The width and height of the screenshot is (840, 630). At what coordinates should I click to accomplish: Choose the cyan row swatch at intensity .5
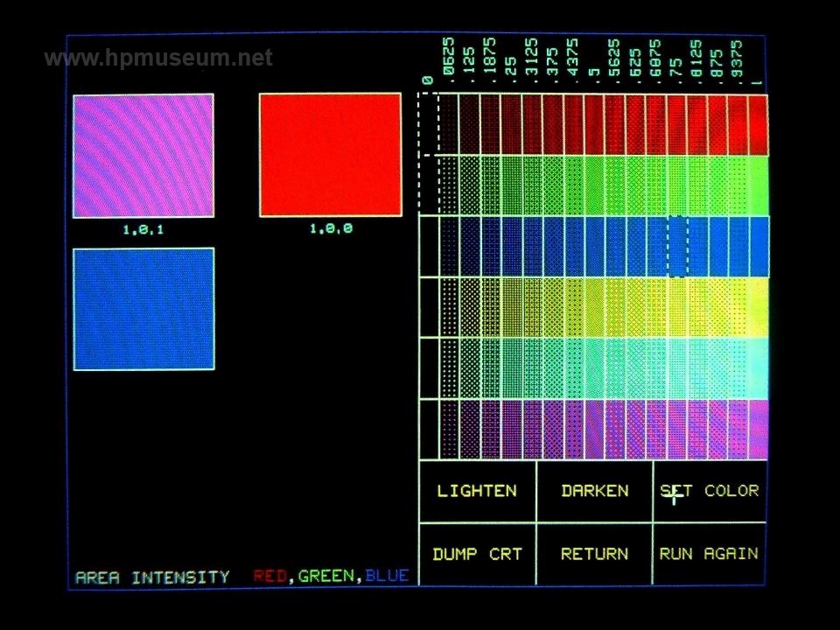[x=595, y=368]
